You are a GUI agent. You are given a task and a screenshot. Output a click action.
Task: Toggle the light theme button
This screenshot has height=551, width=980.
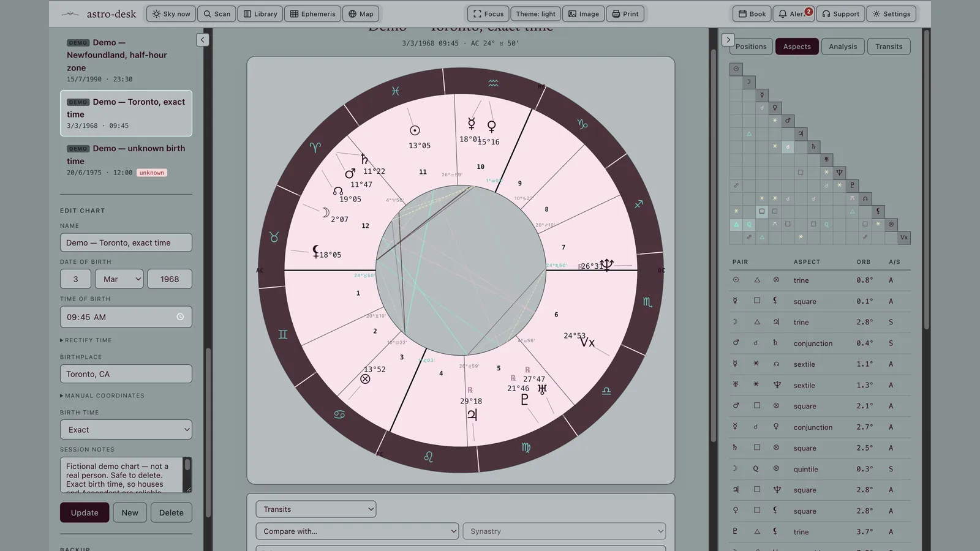tap(536, 13)
